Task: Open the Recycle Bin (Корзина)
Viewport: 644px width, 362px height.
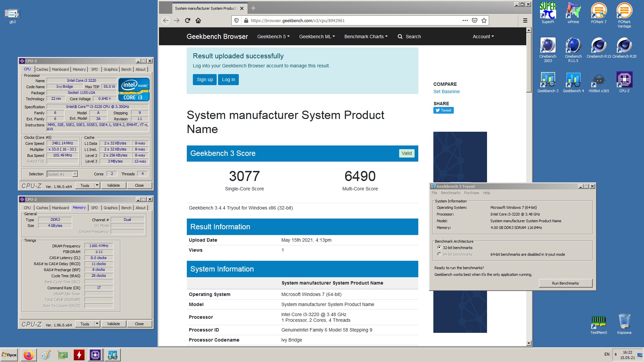Action: 624,324
